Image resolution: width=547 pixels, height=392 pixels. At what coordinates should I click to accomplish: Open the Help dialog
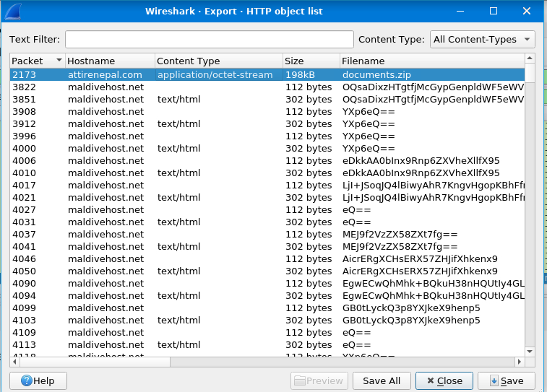[38, 381]
